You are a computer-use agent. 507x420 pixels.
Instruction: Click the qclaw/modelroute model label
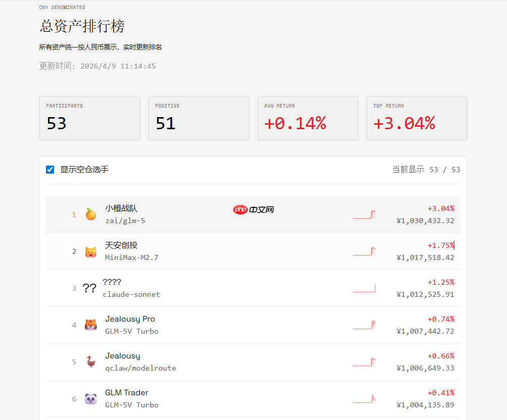tap(141, 368)
